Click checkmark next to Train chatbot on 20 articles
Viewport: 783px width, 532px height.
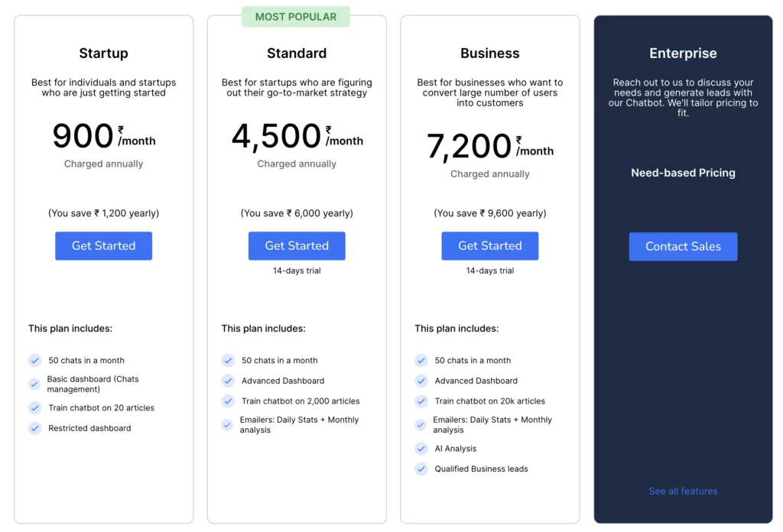34,408
